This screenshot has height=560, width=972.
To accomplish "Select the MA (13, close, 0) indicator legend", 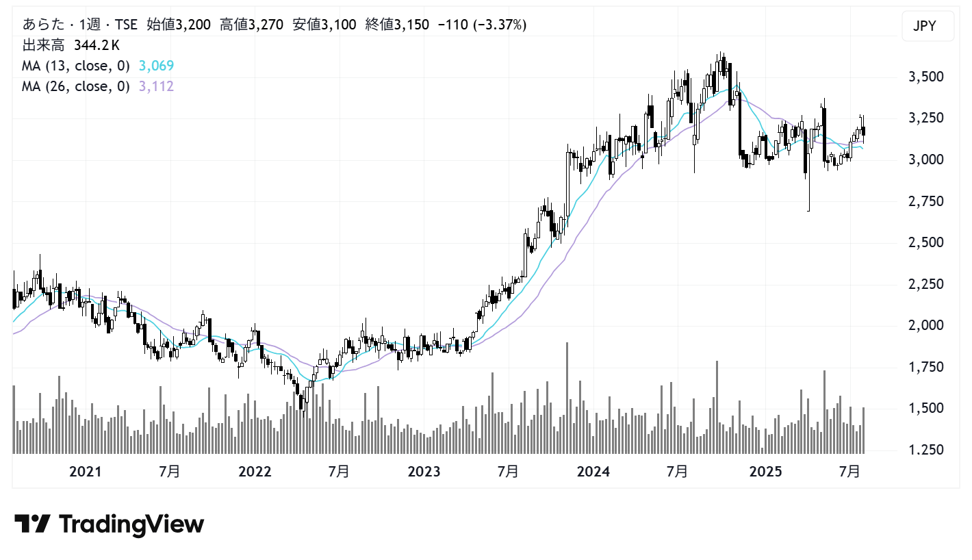I will click(76, 66).
